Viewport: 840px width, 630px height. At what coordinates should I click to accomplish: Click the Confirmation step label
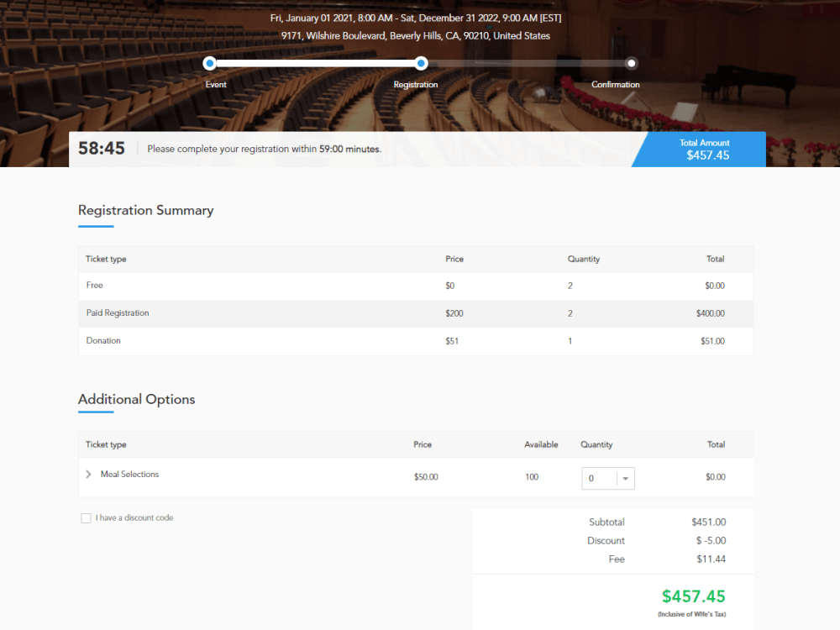(x=616, y=85)
